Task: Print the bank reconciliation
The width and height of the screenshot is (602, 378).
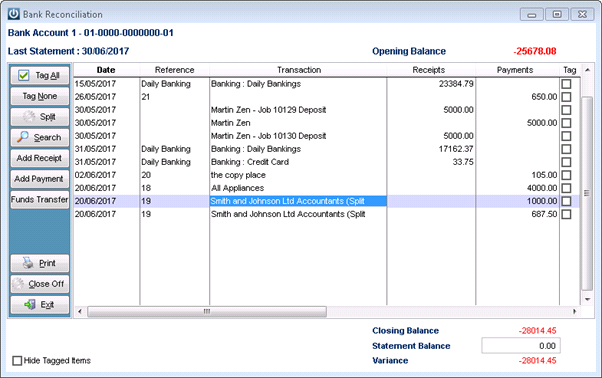Action: click(40, 263)
